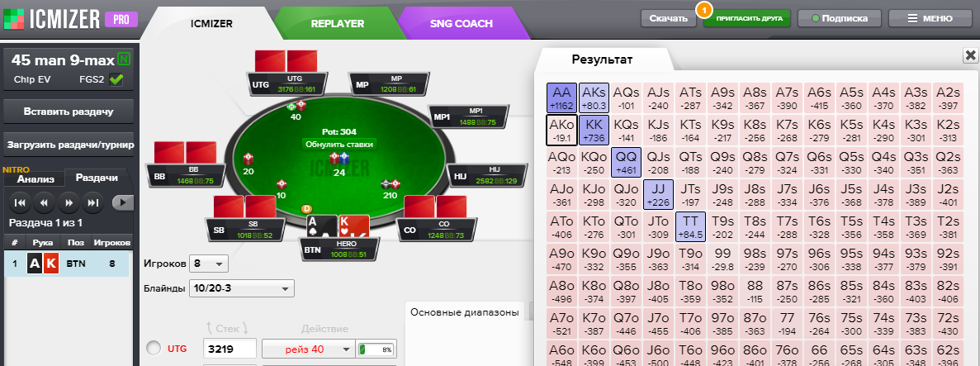Click the UTG 8% range bar
980x366 pixels.
click(376, 349)
